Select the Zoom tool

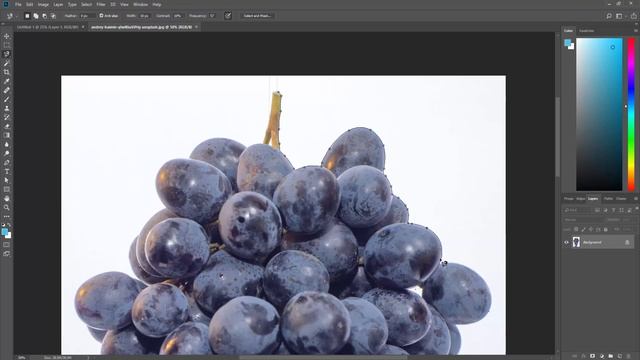(7, 207)
